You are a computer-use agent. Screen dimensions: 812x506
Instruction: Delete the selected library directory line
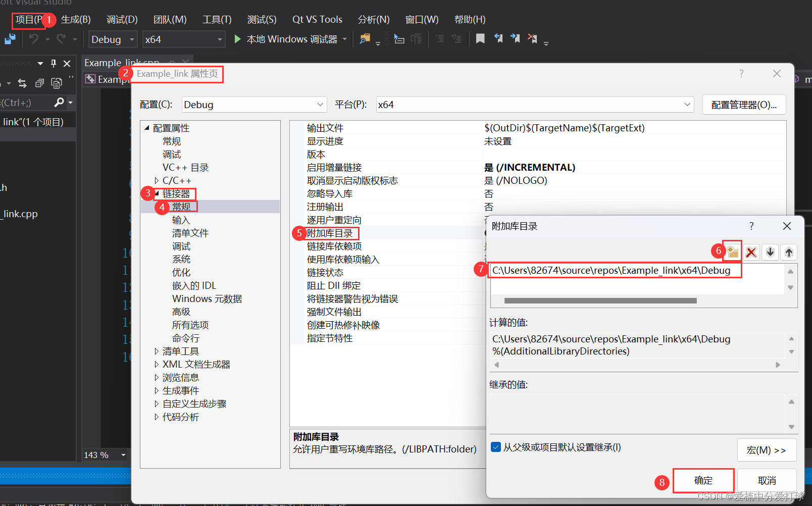(x=751, y=252)
